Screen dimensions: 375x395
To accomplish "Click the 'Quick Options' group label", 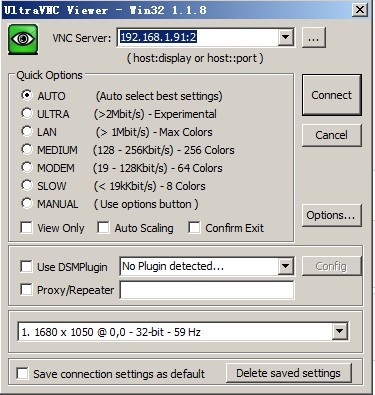I will pyautogui.click(x=49, y=75).
